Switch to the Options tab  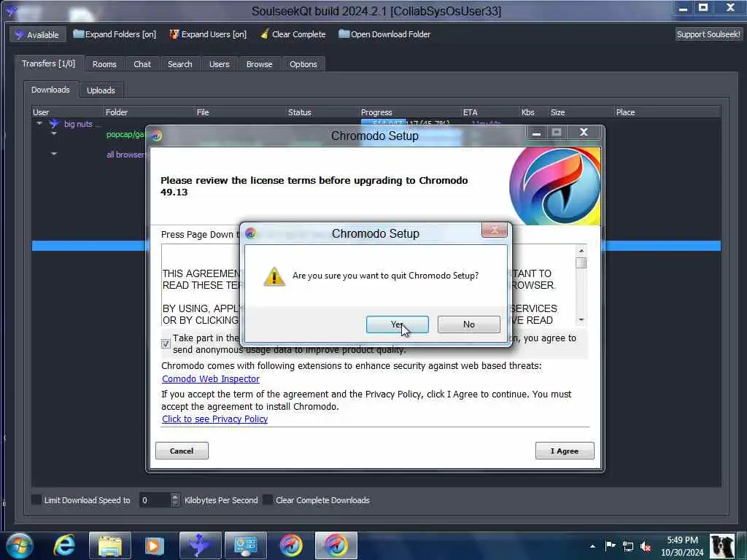(303, 64)
